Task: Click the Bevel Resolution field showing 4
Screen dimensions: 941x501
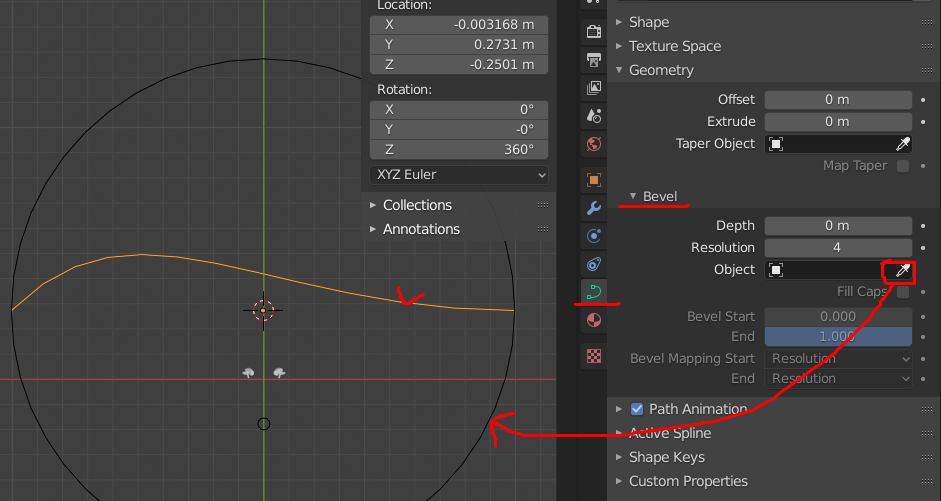Action: tap(838, 248)
